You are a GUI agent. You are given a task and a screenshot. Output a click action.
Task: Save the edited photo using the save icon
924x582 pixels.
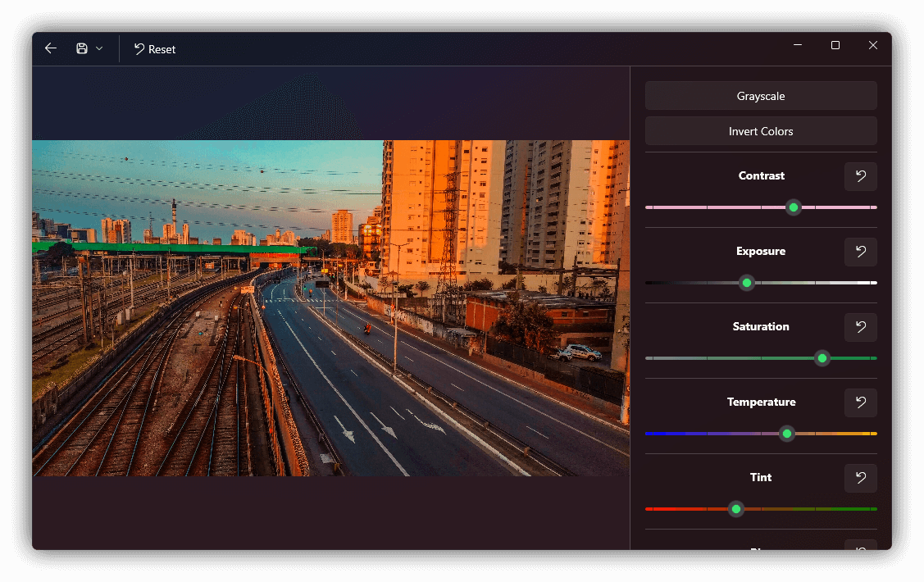pyautogui.click(x=81, y=48)
